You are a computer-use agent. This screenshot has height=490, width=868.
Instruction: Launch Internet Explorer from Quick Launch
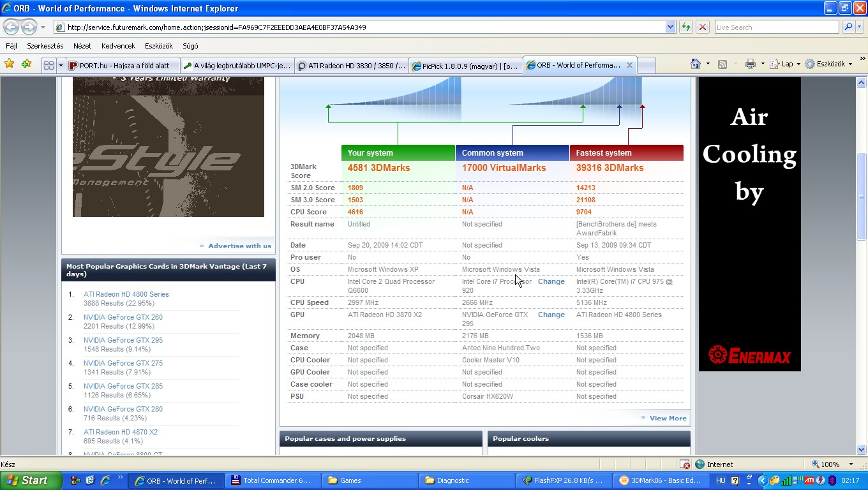[x=105, y=480]
